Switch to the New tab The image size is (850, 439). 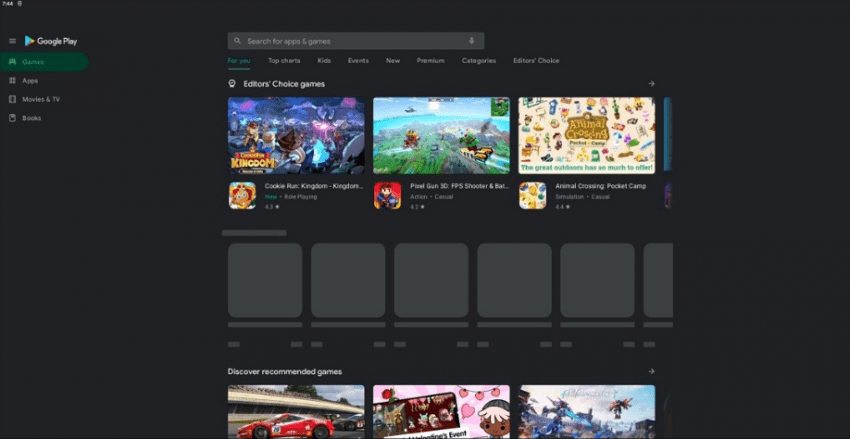[393, 61]
